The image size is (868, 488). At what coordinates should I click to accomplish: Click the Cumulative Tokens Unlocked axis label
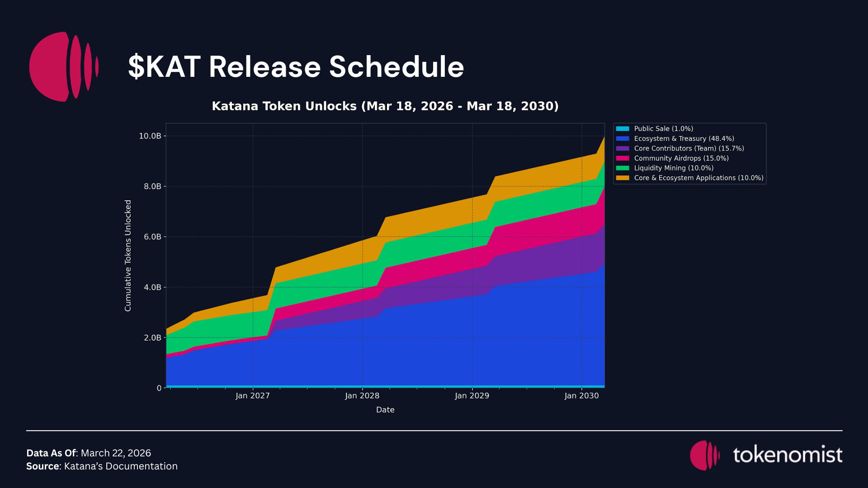coord(128,256)
